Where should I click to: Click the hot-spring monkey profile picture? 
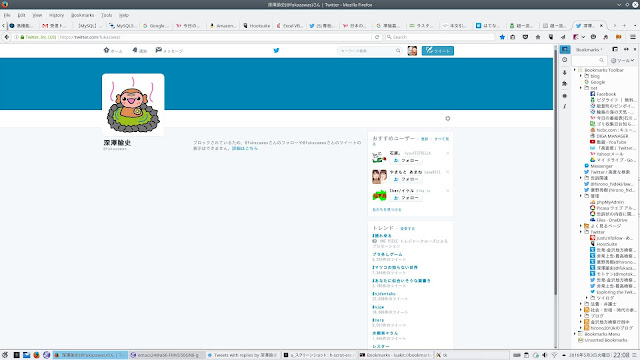point(133,105)
